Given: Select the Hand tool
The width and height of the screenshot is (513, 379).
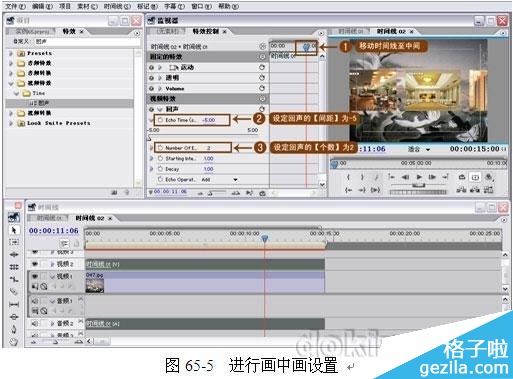Looking at the screenshot, I should pos(14,341).
